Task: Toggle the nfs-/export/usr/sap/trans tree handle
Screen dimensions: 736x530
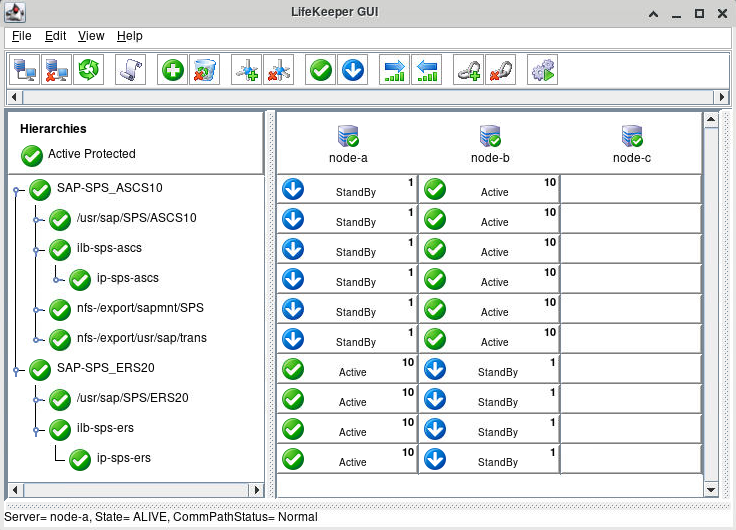Action: pyautogui.click(x=36, y=339)
